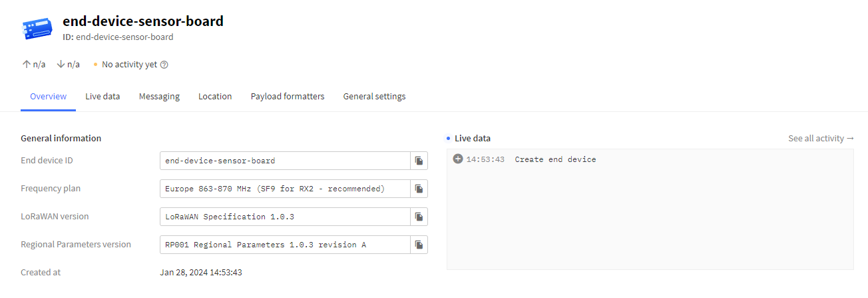This screenshot has width=868, height=298.
Task: Click the end device board icon
Action: (37, 28)
